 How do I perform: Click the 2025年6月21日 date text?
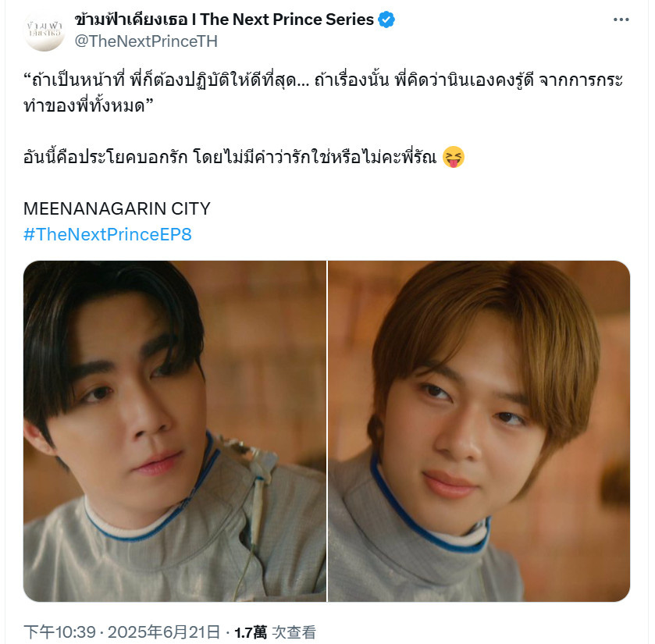pyautogui.click(x=164, y=632)
